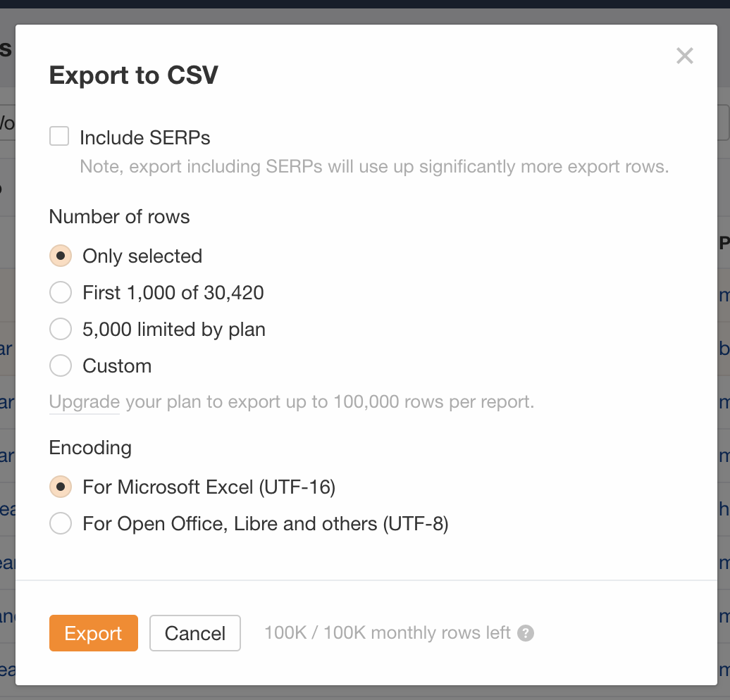The width and height of the screenshot is (730, 700).
Task: Select the Only selected radio button
Action: (61, 256)
